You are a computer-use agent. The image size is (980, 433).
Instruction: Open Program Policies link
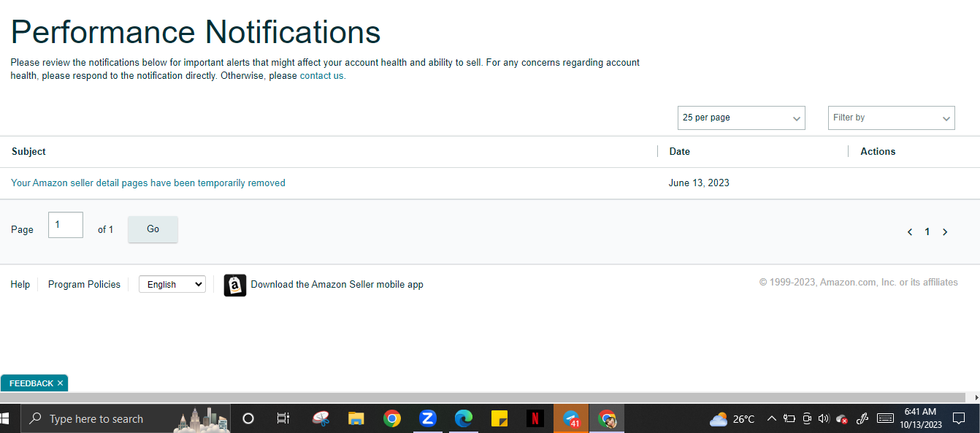point(84,284)
